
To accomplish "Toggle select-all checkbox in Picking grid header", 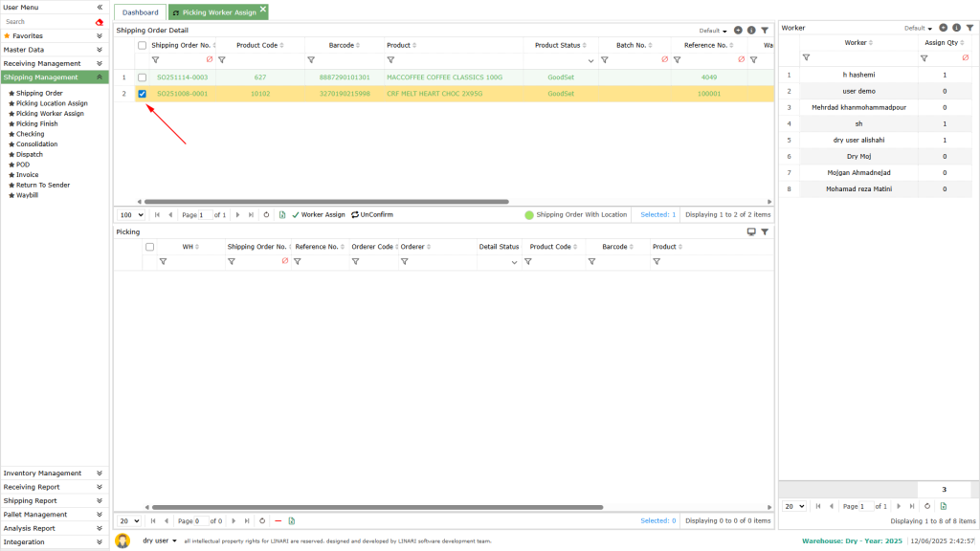I will click(149, 247).
